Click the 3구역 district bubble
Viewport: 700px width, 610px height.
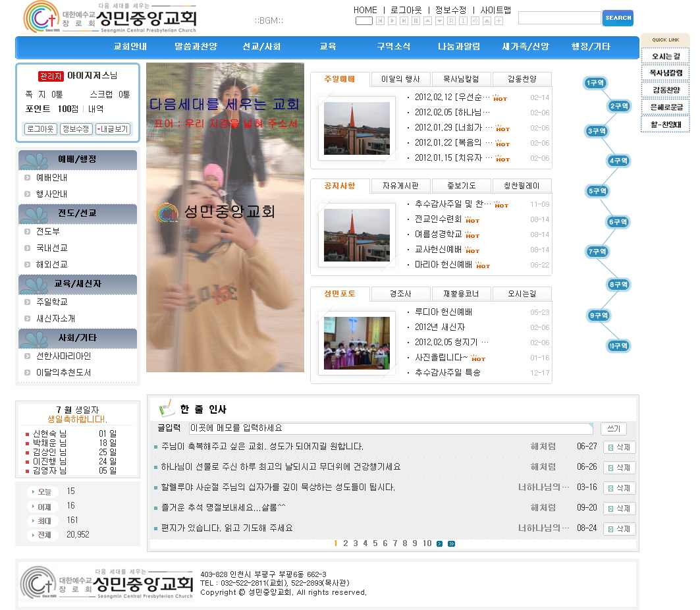pyautogui.click(x=596, y=131)
